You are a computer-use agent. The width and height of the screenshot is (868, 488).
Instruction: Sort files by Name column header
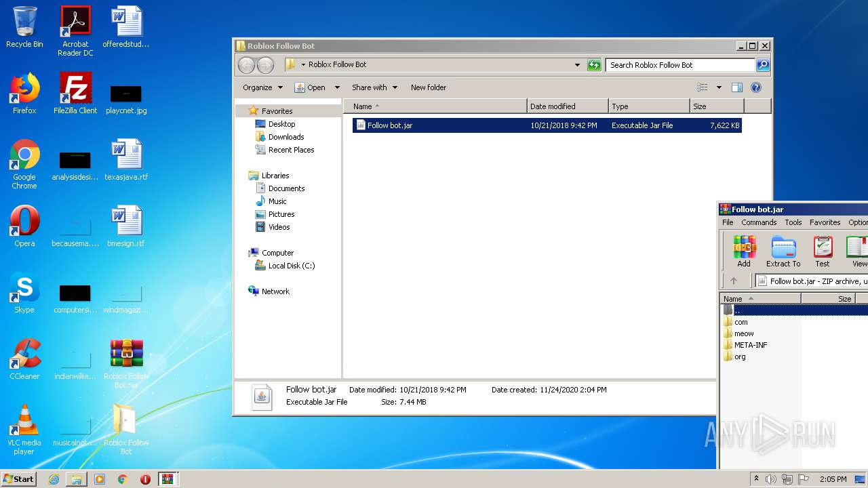(435, 106)
